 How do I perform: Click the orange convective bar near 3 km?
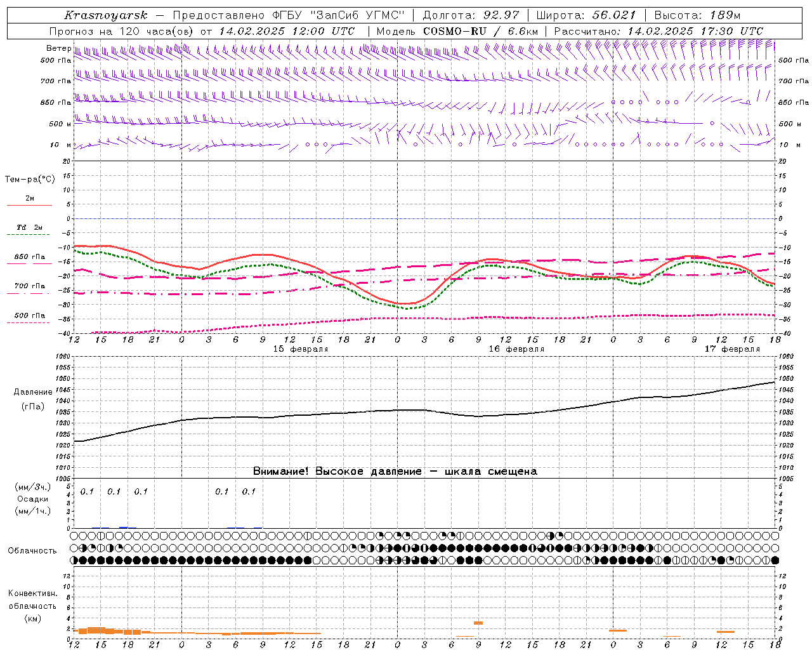(478, 623)
